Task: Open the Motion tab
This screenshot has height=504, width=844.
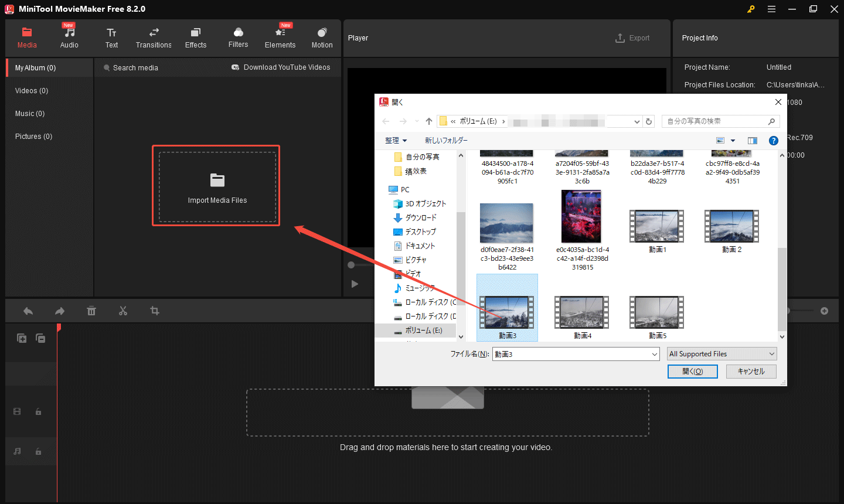Action: pyautogui.click(x=322, y=38)
